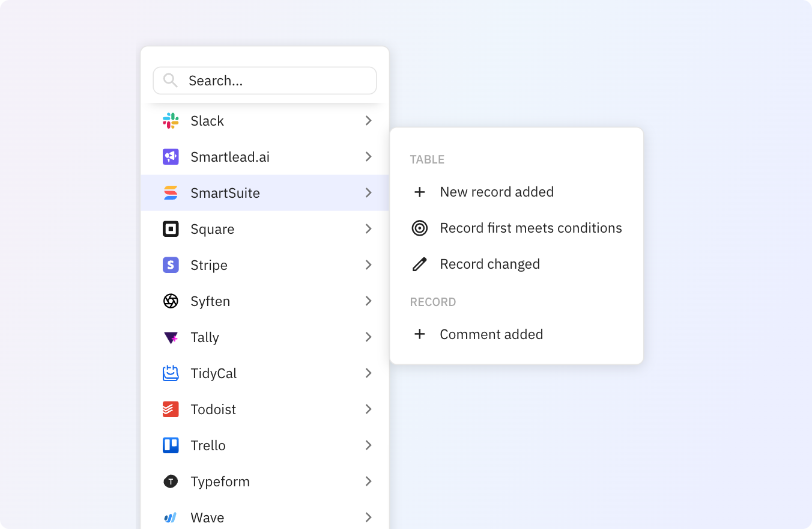Open Trello from the app list

pos(265,445)
